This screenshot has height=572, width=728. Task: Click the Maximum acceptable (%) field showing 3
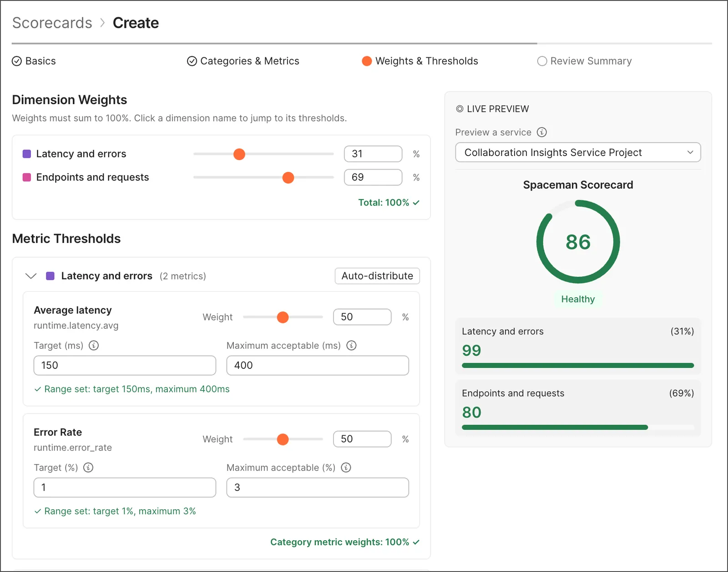click(x=318, y=487)
